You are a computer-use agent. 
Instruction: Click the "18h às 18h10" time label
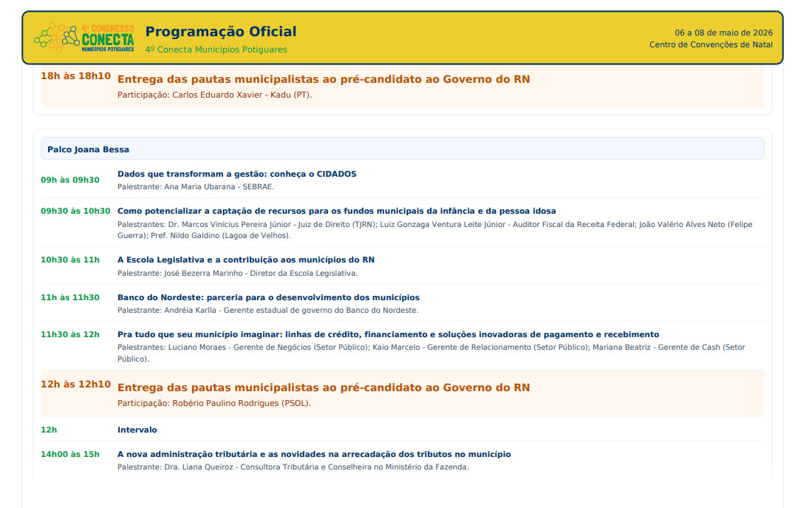75,75
